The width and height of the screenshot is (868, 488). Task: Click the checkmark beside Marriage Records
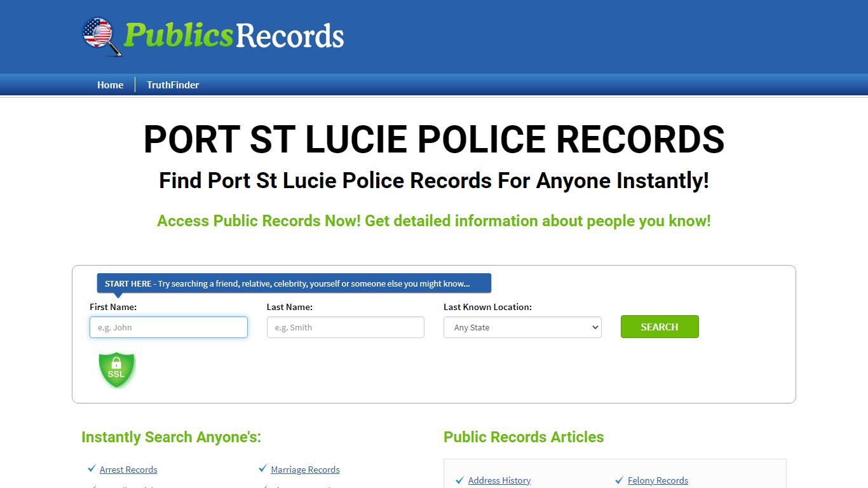(262, 469)
